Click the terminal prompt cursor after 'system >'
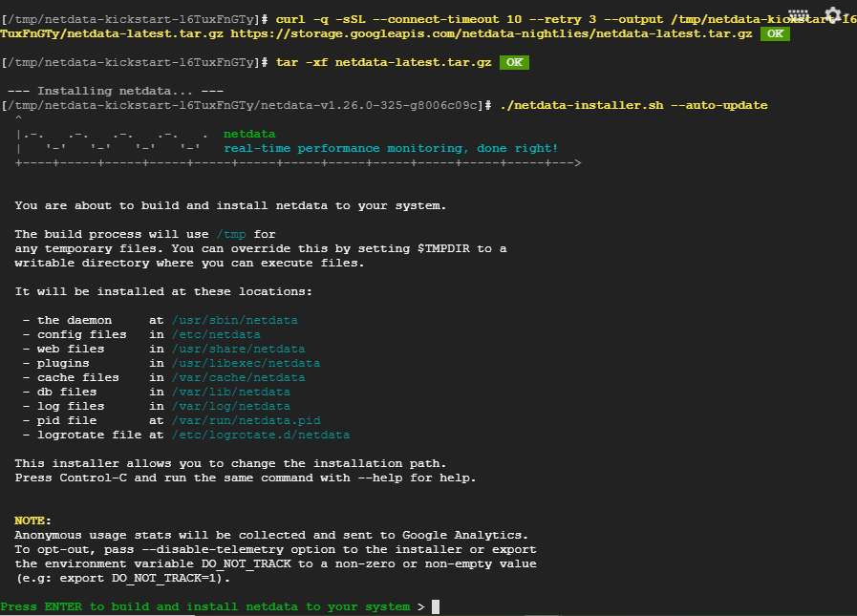857x616 pixels. (436, 606)
